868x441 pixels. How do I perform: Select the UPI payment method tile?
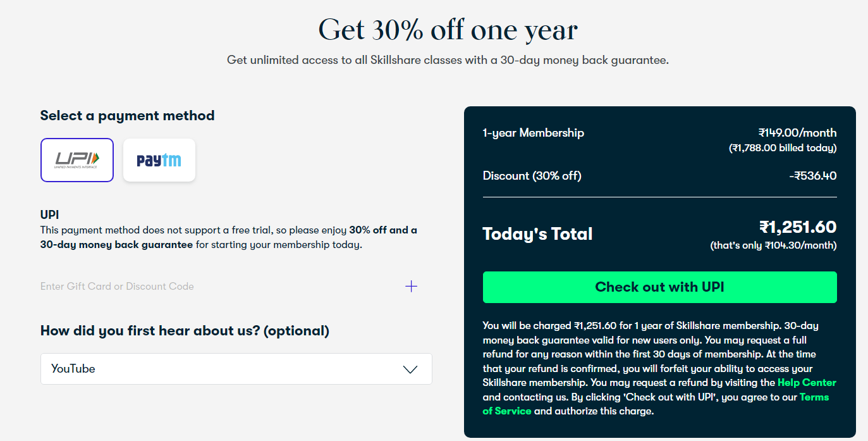tap(77, 160)
